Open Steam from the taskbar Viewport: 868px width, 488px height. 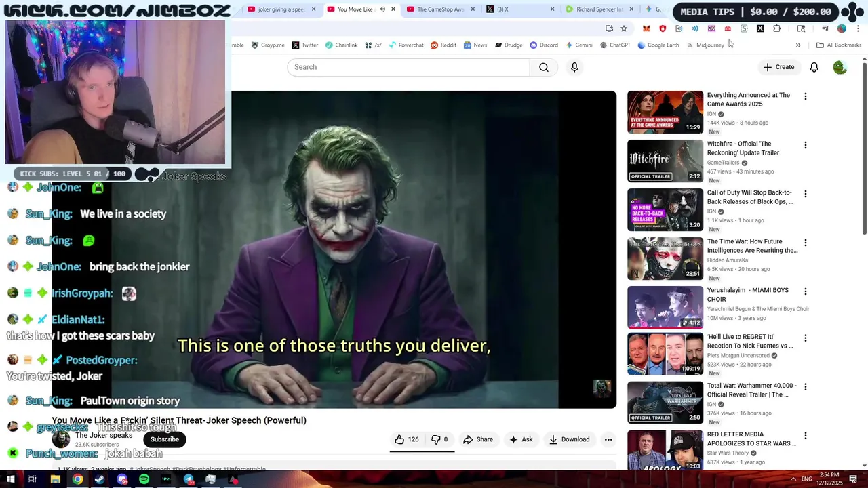pos(100,479)
